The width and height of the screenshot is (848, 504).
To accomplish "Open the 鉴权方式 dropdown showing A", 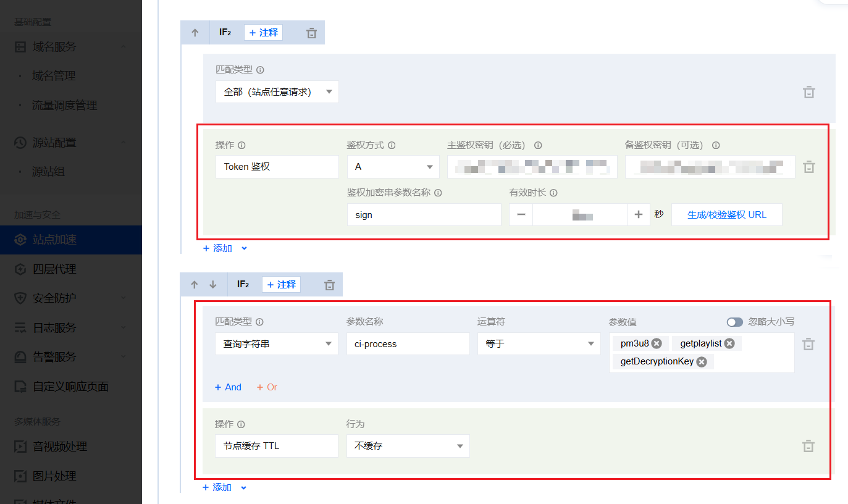I will click(x=393, y=167).
